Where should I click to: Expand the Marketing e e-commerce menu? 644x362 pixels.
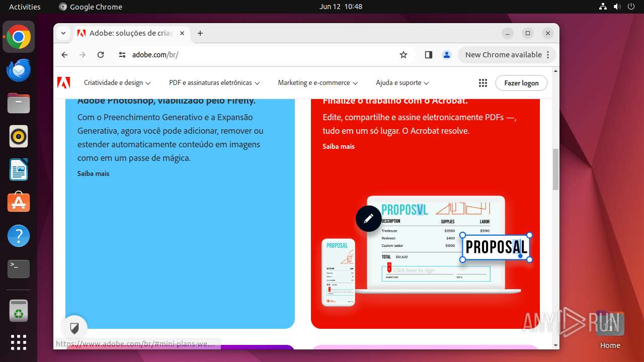click(318, 83)
